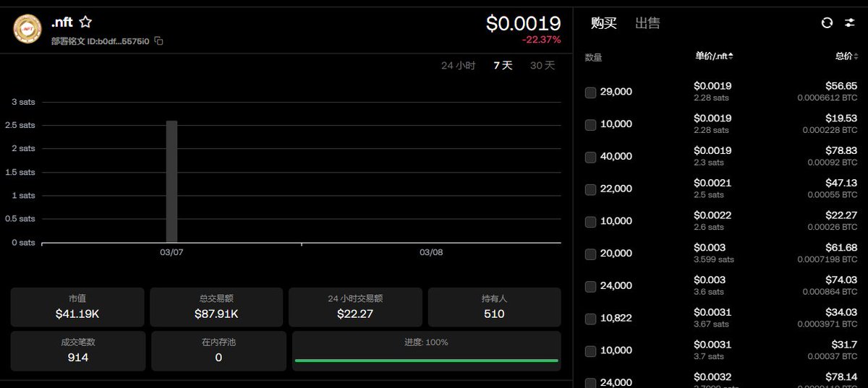Viewport: 868px width, 388px height.
Task: Click the 0.0006612 BTC amount
Action: [827, 98]
